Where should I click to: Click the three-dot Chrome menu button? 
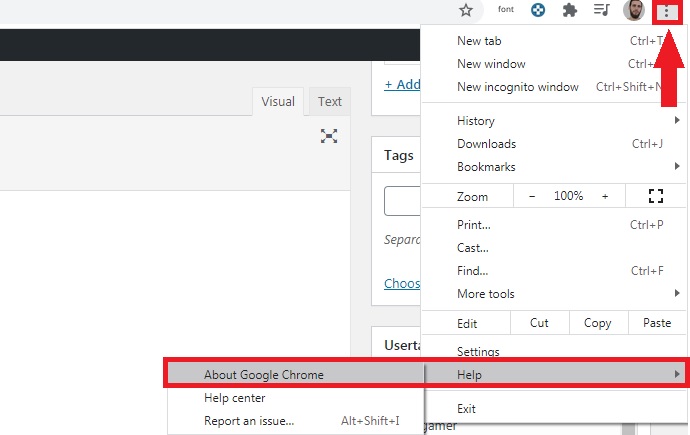665,11
